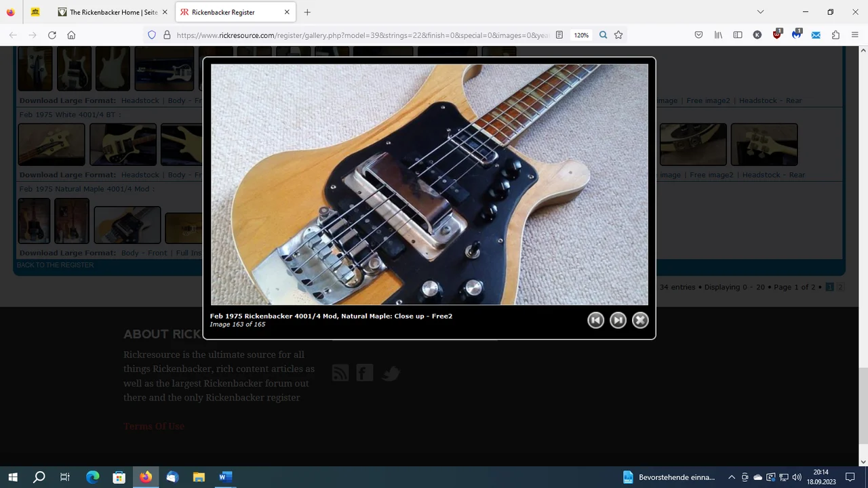Expand the list all tabs chevron
Image resolution: width=868 pixels, height=488 pixels.
pyautogui.click(x=760, y=12)
